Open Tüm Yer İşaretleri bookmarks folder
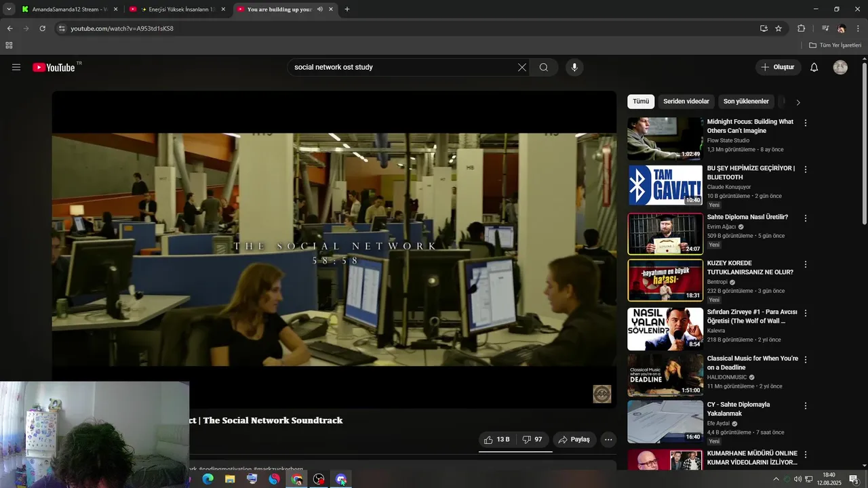This screenshot has width=868, height=488. coord(835,45)
